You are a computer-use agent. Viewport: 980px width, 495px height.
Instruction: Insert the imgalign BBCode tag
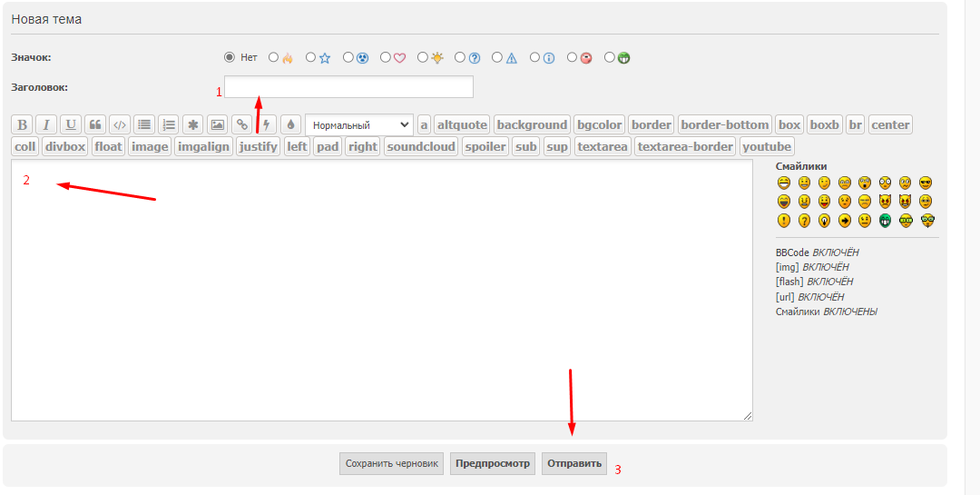204,146
